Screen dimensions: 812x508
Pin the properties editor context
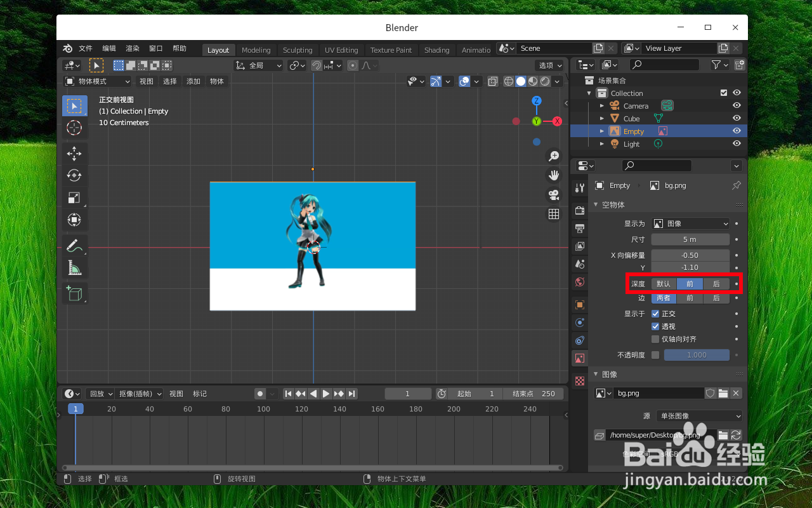pyautogui.click(x=736, y=185)
